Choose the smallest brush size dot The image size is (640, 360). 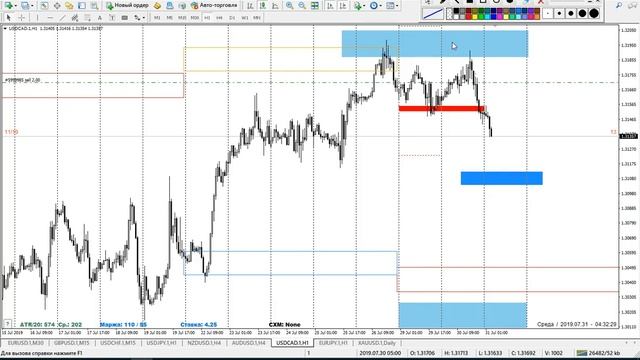tap(548, 13)
